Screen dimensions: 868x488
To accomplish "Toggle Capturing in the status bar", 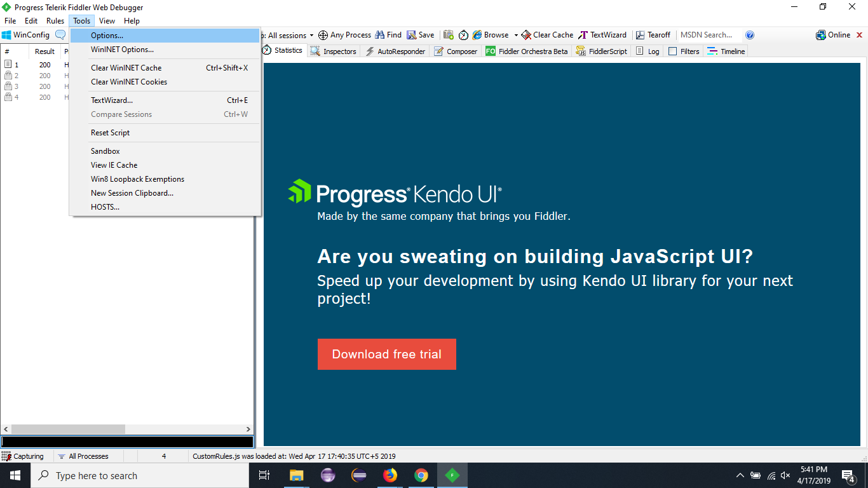I will pos(23,456).
